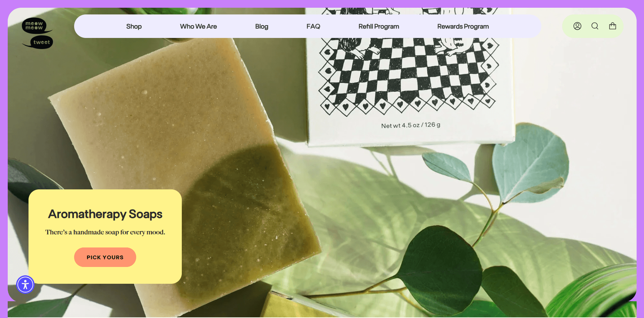Click the meow meow logo bubble
This screenshot has height=318, width=644.
pos(34,26)
